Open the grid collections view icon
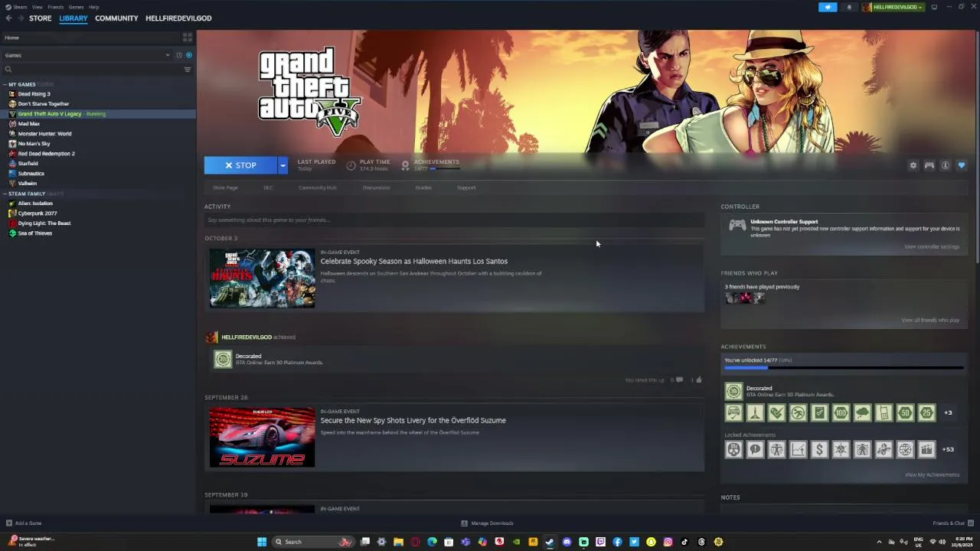 187,37
